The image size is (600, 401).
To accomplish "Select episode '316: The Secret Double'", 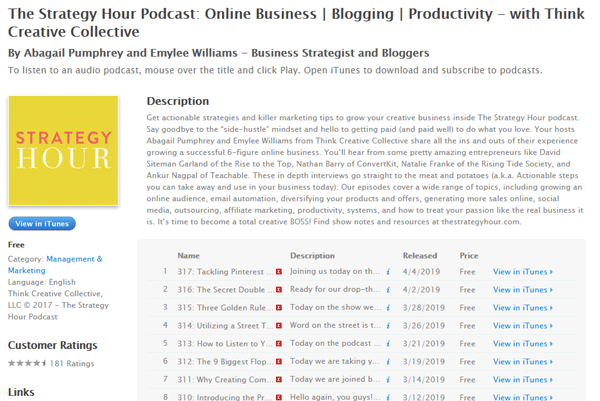I will 225,290.
